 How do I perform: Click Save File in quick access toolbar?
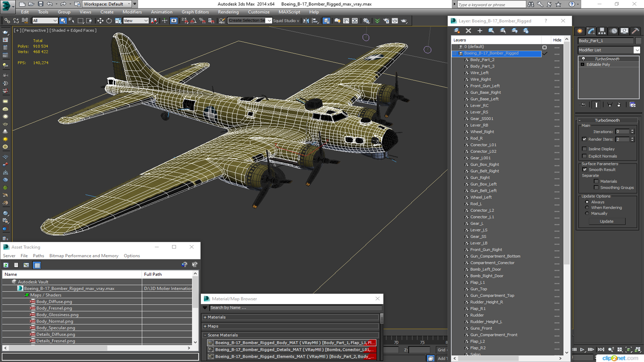click(x=41, y=4)
